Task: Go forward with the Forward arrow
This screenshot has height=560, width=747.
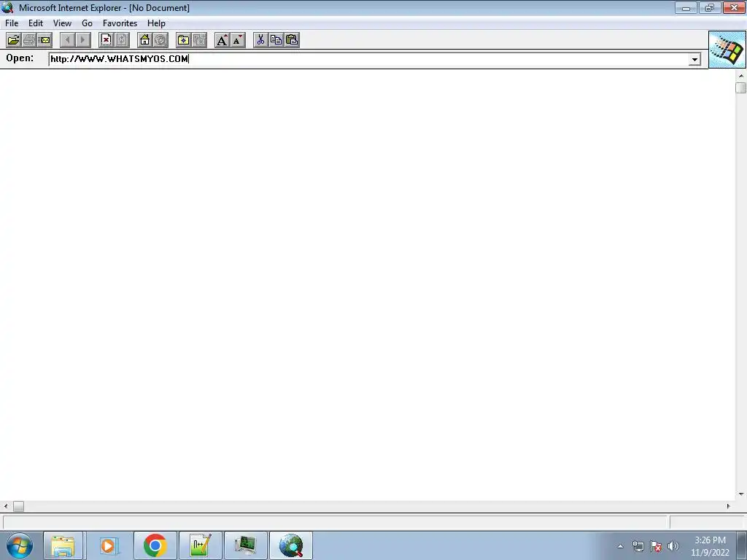Action: click(x=83, y=40)
